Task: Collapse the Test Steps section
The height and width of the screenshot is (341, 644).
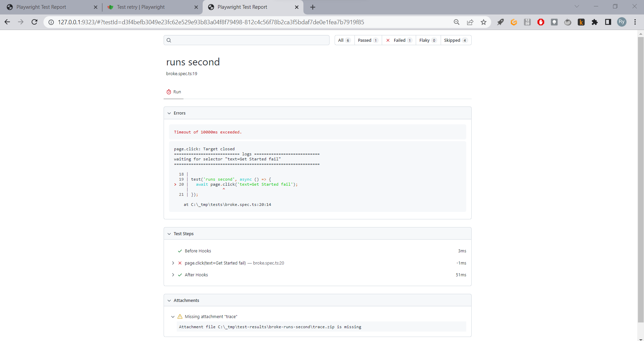Action: (x=169, y=234)
